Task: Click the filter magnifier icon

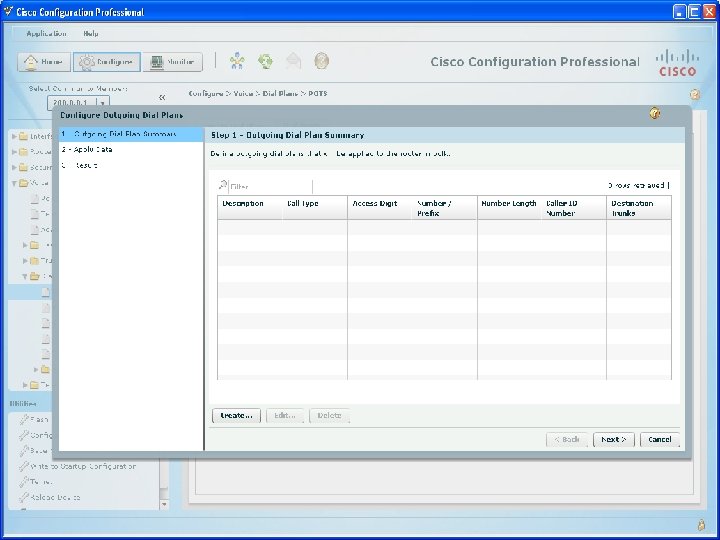Action: point(223,185)
